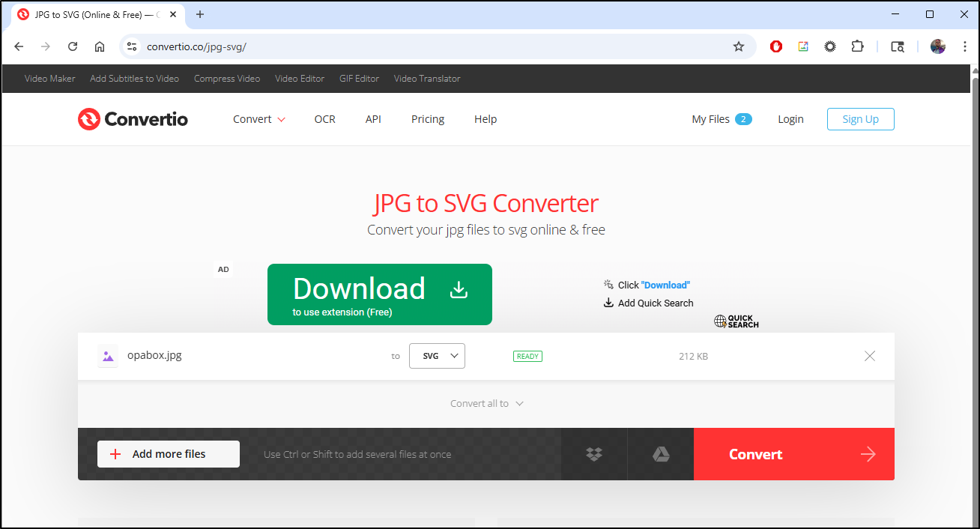Open the colorful square extension icon
This screenshot has height=529, width=980.
click(x=803, y=46)
